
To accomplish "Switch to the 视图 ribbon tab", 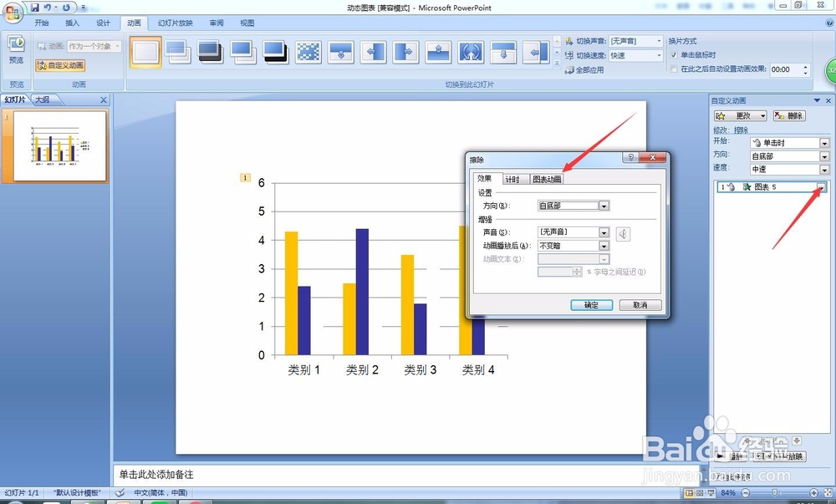I will pyautogui.click(x=247, y=23).
